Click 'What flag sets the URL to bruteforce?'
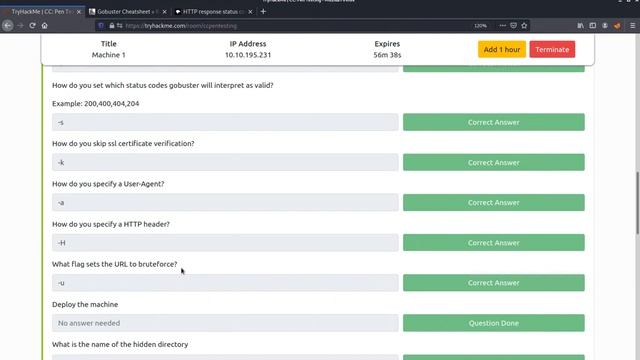Screen dimensions: 640x360 (115, 264)
